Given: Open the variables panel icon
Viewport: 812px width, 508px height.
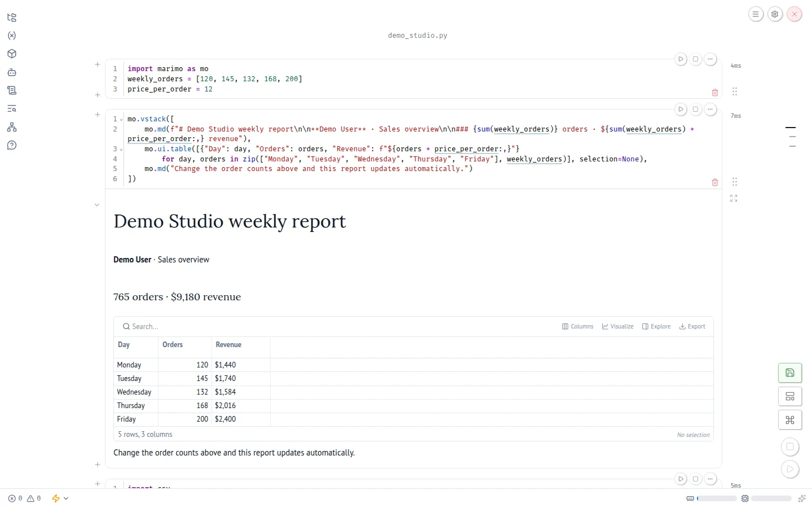Looking at the screenshot, I should (x=12, y=36).
